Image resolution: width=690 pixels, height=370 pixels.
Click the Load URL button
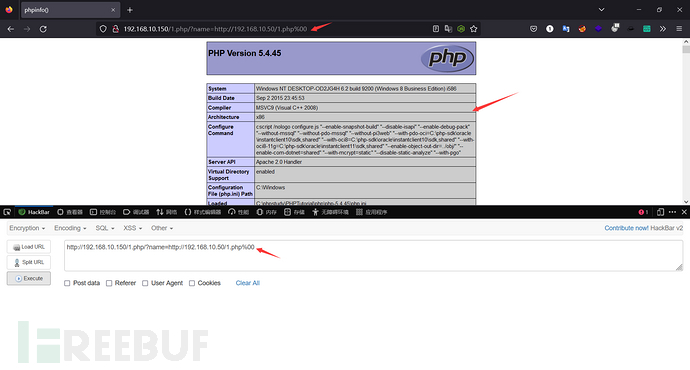pyautogui.click(x=29, y=247)
